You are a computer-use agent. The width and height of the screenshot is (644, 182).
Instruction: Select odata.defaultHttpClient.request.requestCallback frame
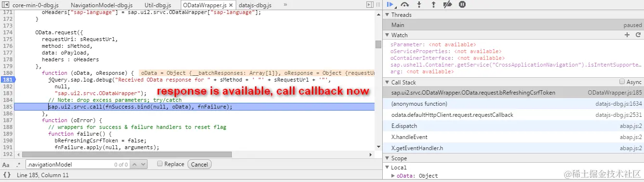pyautogui.click(x=513, y=115)
